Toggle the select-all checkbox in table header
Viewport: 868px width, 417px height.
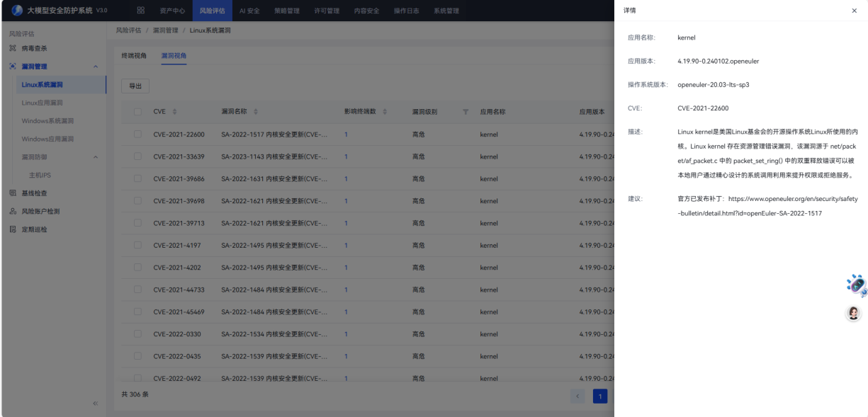[137, 112]
